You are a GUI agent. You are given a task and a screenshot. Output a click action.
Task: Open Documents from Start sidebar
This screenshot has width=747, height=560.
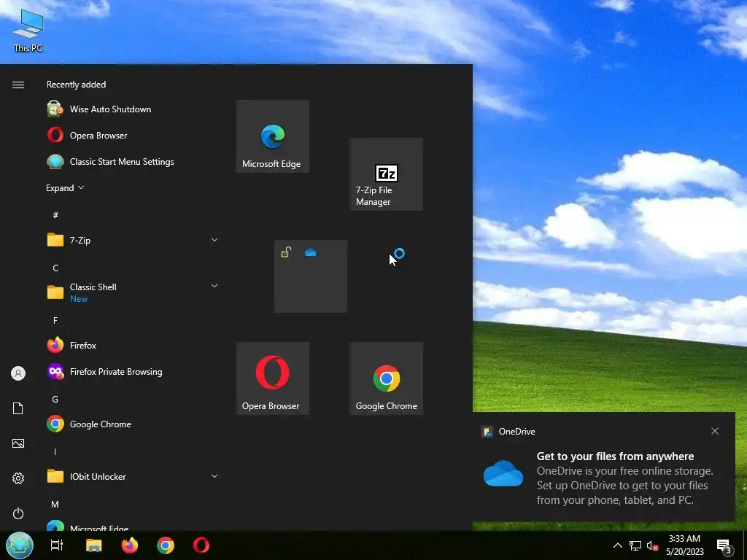point(18,408)
